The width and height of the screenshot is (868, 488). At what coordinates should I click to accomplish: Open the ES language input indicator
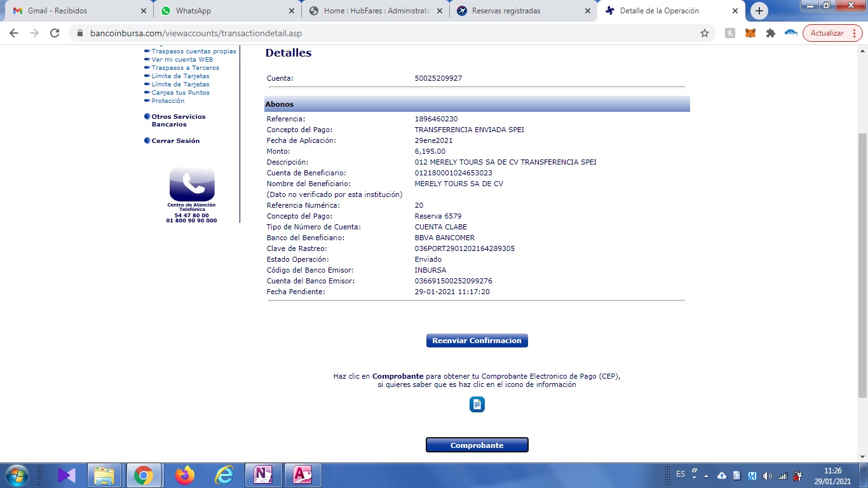pyautogui.click(x=681, y=474)
